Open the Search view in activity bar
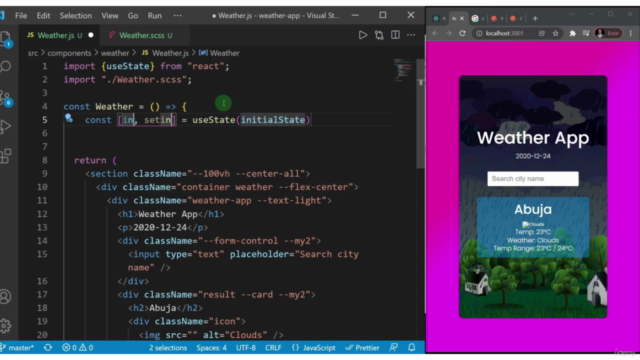The image size is (640, 360). (x=6, y=66)
